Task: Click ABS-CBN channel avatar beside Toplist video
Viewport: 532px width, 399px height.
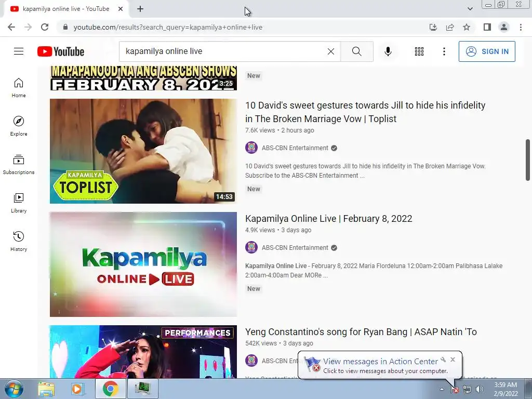Action: (x=251, y=148)
